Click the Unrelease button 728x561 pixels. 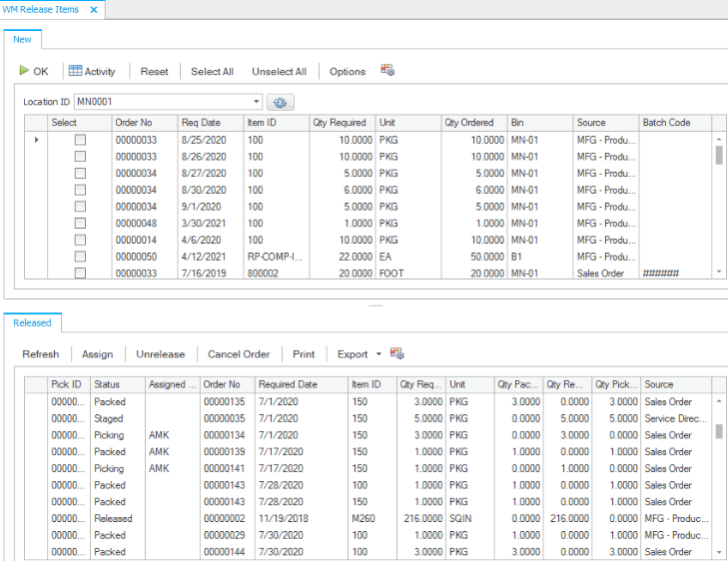(x=161, y=354)
